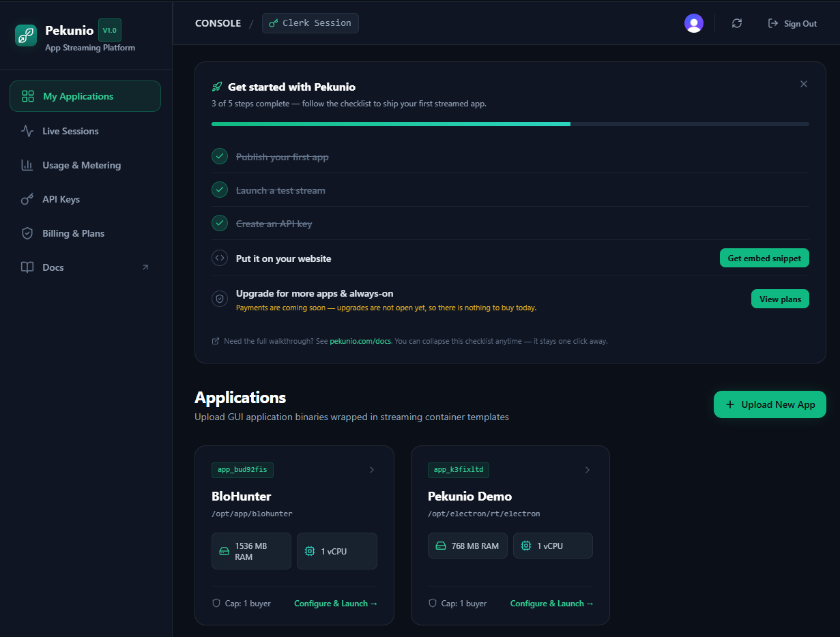The width and height of the screenshot is (840, 637).
Task: Go to API Keys page
Action: coord(85,199)
